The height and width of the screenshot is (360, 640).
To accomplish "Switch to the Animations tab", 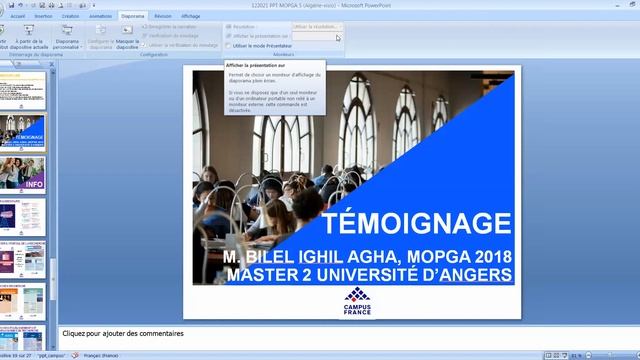I will [100, 16].
